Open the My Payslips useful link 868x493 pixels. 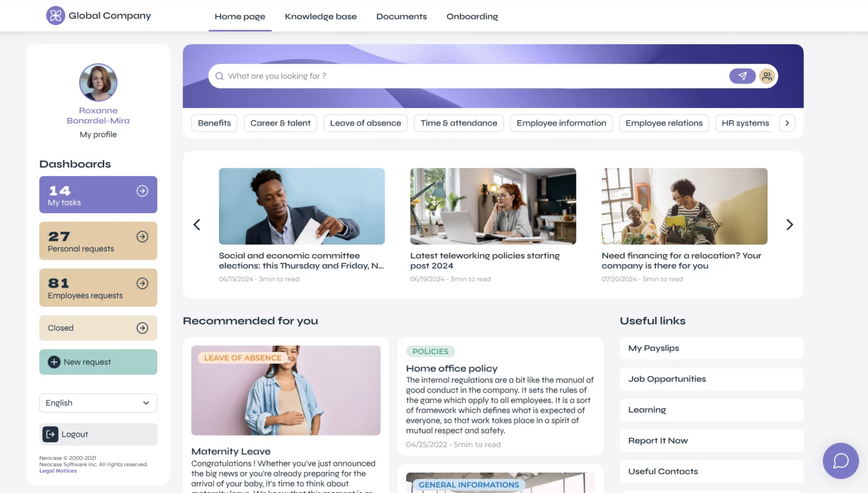tap(711, 348)
